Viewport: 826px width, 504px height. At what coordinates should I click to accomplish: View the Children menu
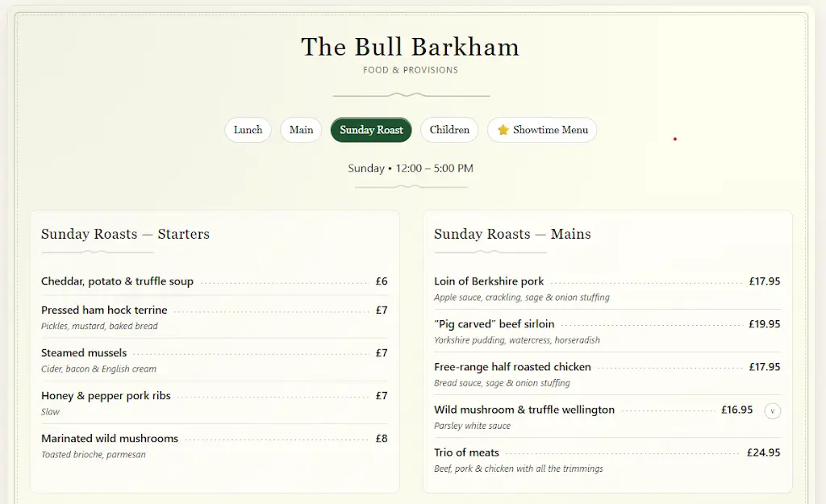click(x=449, y=130)
